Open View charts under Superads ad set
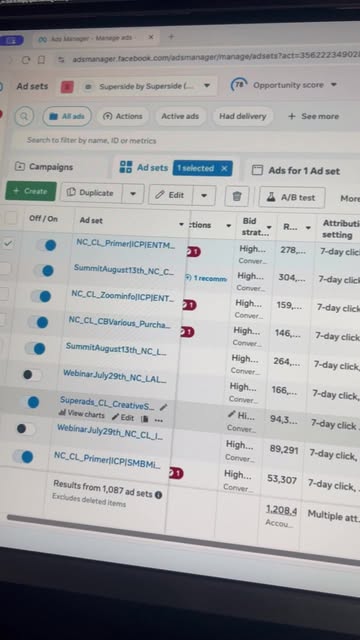360x640 pixels. click(x=82, y=414)
